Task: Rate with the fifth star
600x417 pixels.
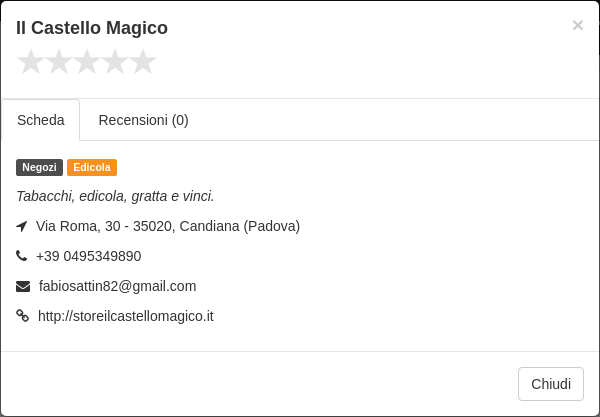Action: click(x=143, y=62)
